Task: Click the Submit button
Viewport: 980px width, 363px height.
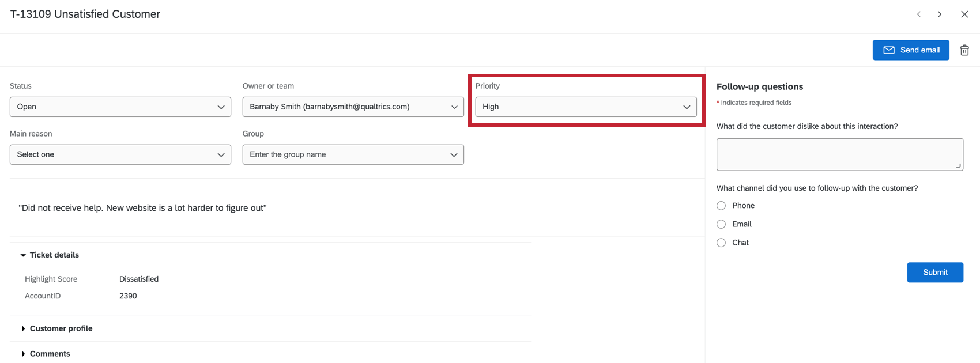Action: pyautogui.click(x=935, y=273)
